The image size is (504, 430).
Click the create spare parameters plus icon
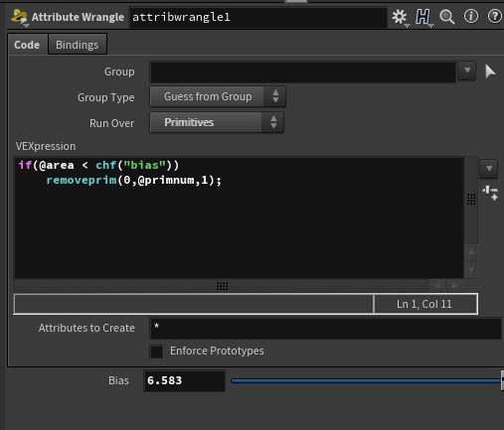(490, 193)
